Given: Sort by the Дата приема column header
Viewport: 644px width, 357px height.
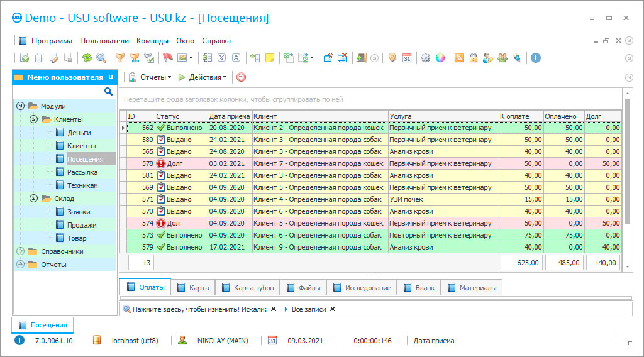Looking at the screenshot, I should [x=230, y=116].
